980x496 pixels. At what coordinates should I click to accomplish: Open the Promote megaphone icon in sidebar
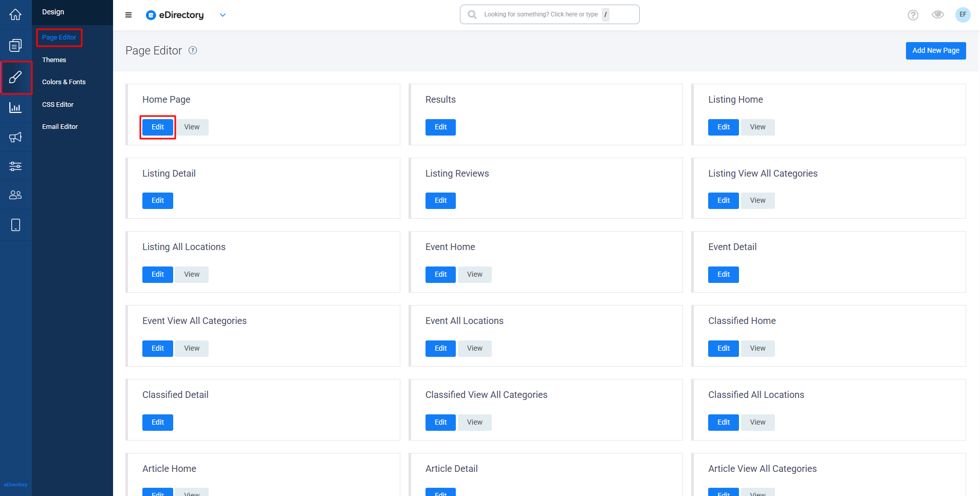coord(15,137)
